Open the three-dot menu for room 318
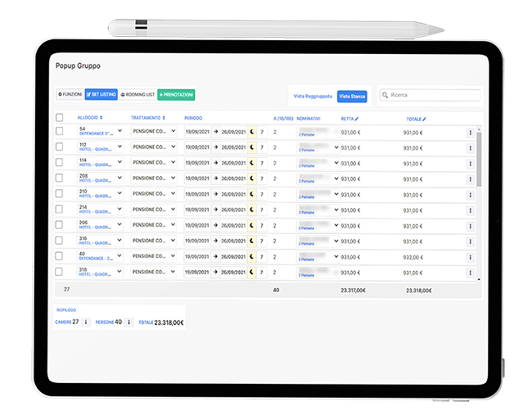 click(471, 273)
